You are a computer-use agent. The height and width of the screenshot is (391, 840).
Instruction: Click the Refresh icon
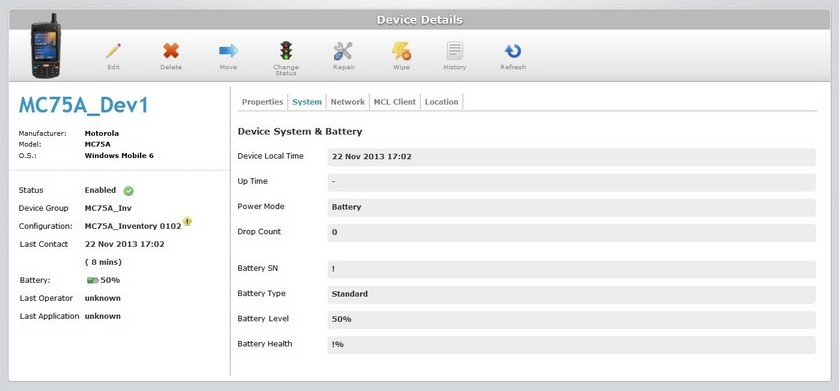click(513, 51)
